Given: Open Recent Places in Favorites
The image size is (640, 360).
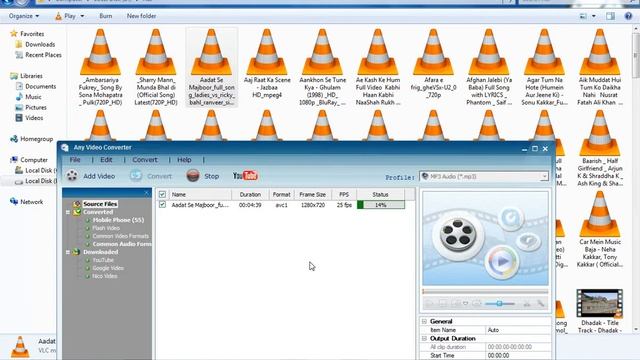Looking at the screenshot, I should coord(43,55).
